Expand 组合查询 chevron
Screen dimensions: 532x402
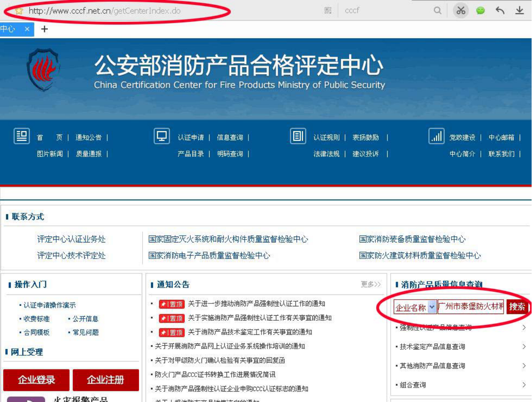pos(524,385)
